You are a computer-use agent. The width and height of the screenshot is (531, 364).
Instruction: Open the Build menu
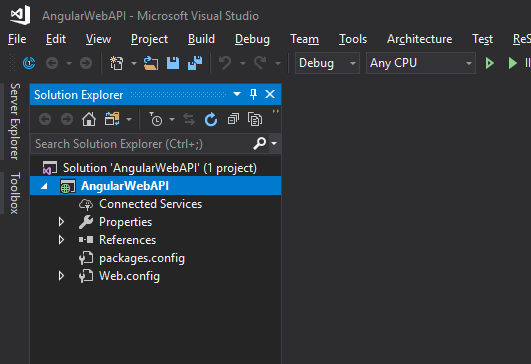(x=201, y=39)
